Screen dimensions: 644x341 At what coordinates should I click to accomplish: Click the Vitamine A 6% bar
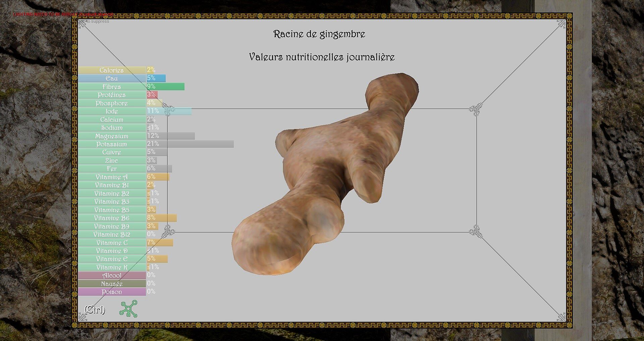point(158,177)
